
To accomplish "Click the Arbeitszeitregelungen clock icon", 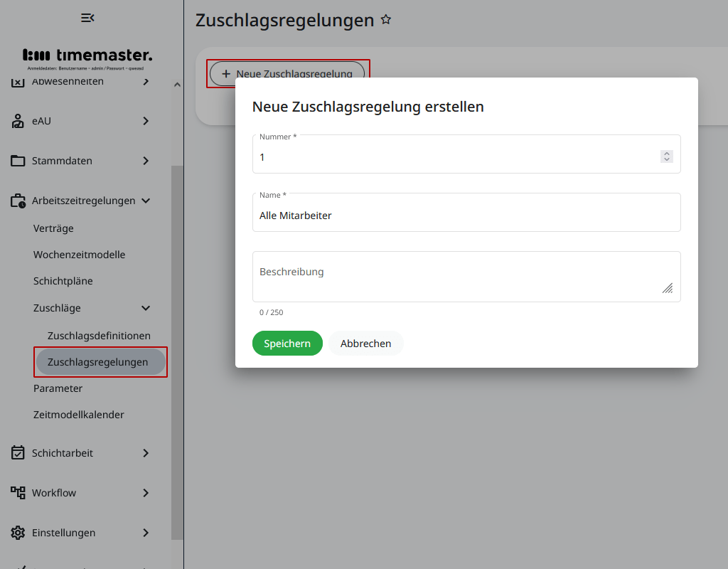I will pyautogui.click(x=18, y=201).
